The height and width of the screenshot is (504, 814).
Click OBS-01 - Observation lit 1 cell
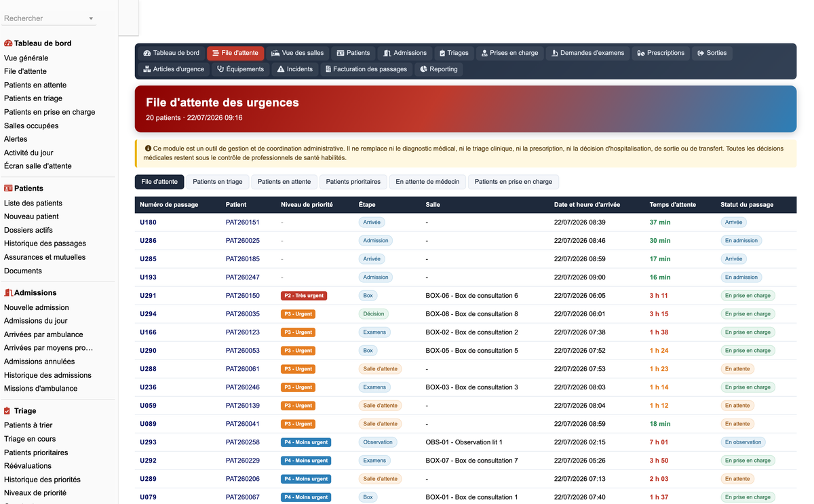coord(464,442)
